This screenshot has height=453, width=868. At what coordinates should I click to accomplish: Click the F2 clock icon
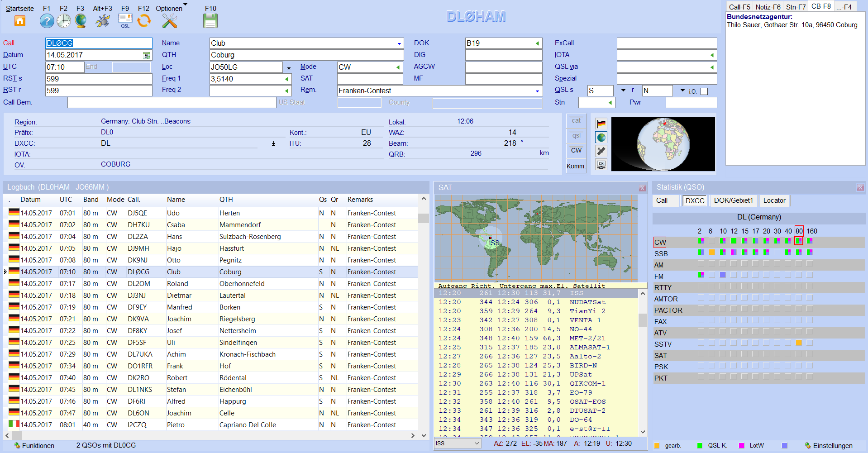[x=64, y=21]
